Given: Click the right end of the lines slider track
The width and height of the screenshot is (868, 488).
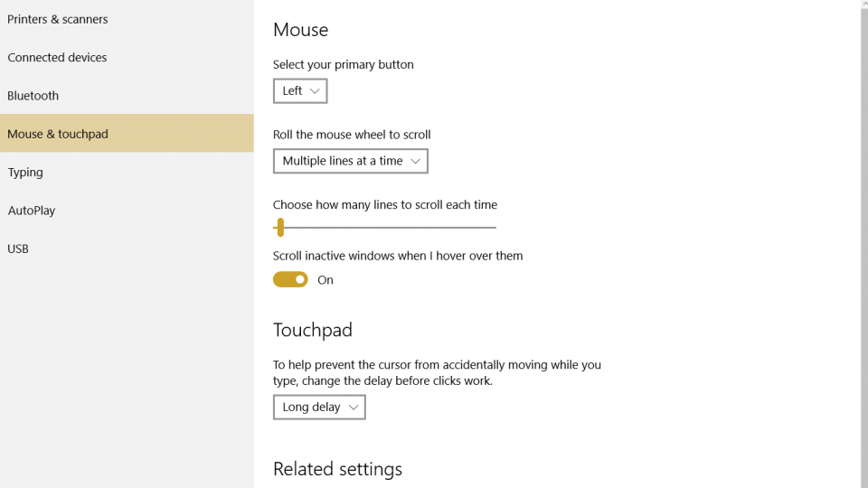Looking at the screenshot, I should click(x=495, y=228).
